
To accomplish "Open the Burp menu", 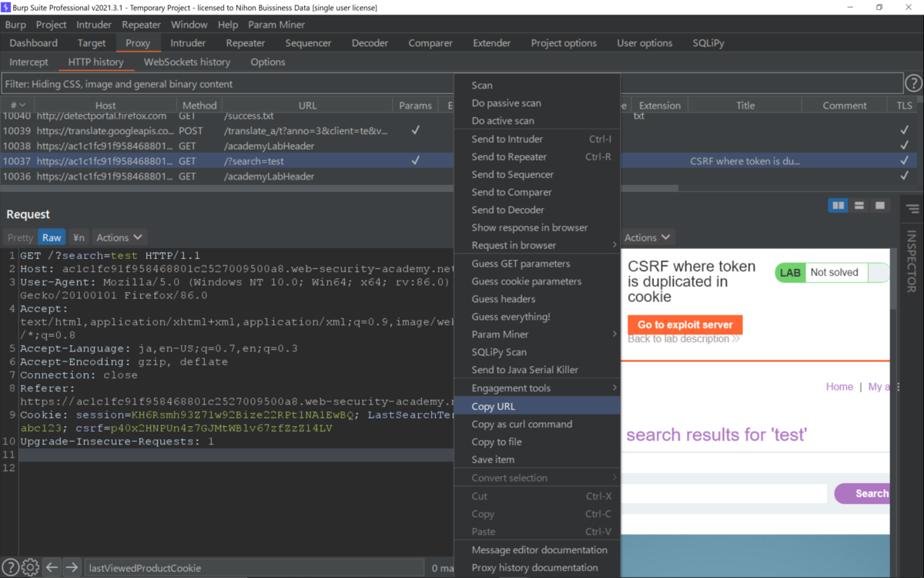I will pyautogui.click(x=15, y=25).
